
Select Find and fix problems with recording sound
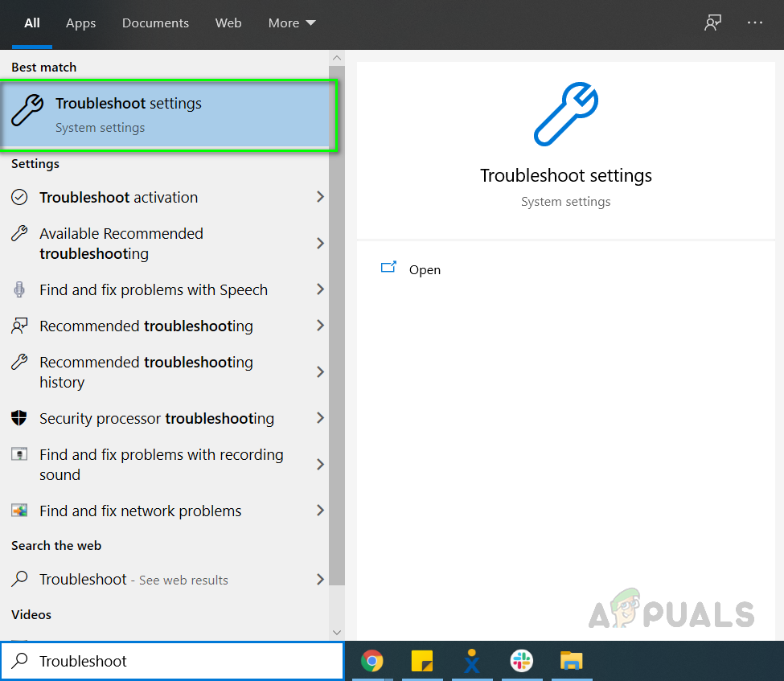(x=165, y=465)
